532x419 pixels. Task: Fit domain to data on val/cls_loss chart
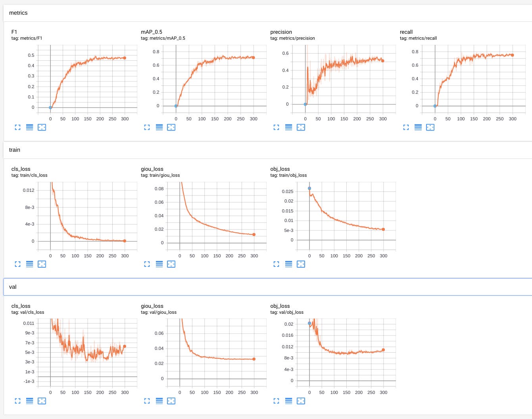[x=42, y=401]
